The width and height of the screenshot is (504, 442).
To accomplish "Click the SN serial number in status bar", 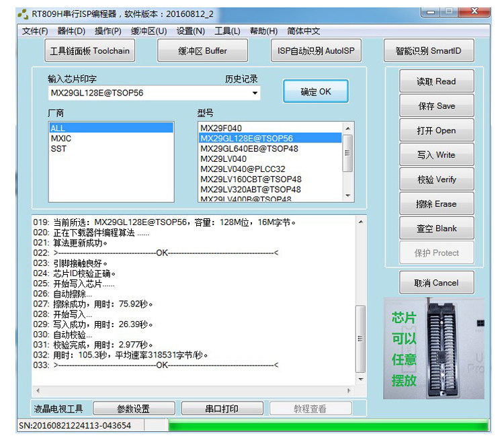I will [75, 426].
